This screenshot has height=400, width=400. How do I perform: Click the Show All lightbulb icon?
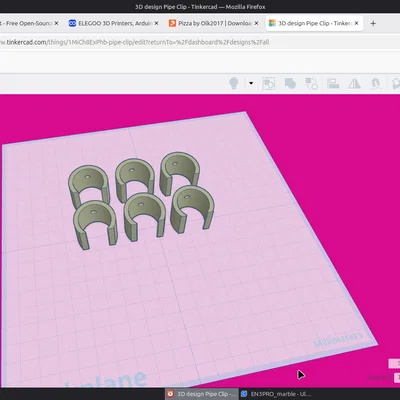[234, 83]
